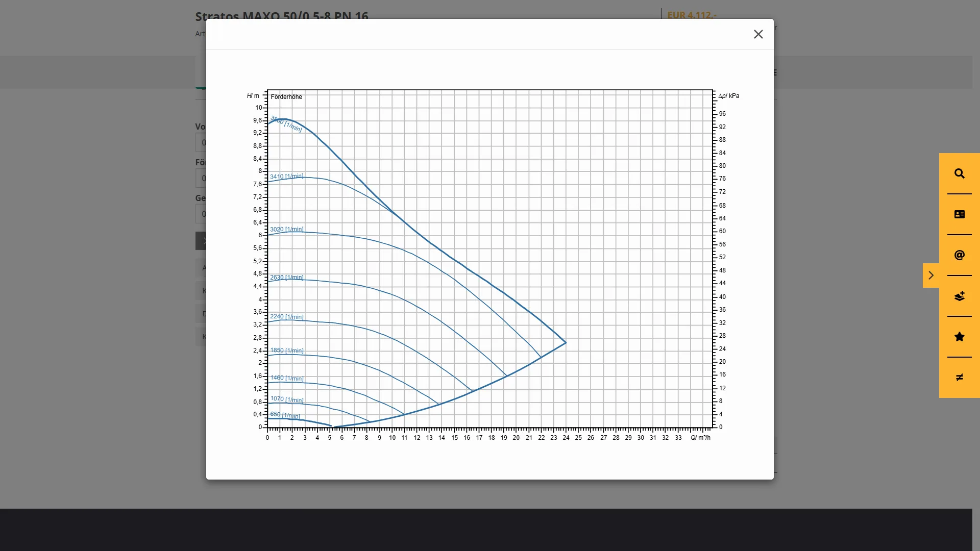The height and width of the screenshot is (551, 980).
Task: Click the Q/ m³/h axis label
Action: pos(700,438)
